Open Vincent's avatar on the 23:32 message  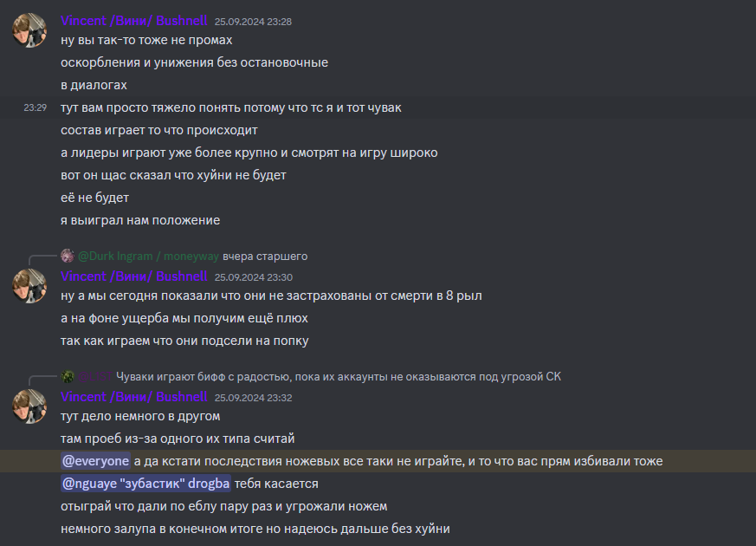[x=29, y=406]
